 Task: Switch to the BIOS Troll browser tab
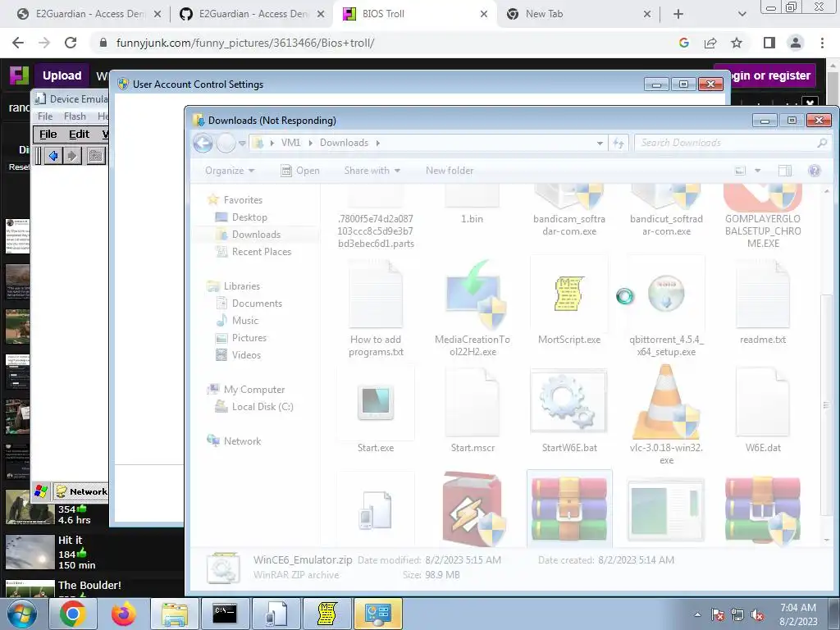point(414,14)
